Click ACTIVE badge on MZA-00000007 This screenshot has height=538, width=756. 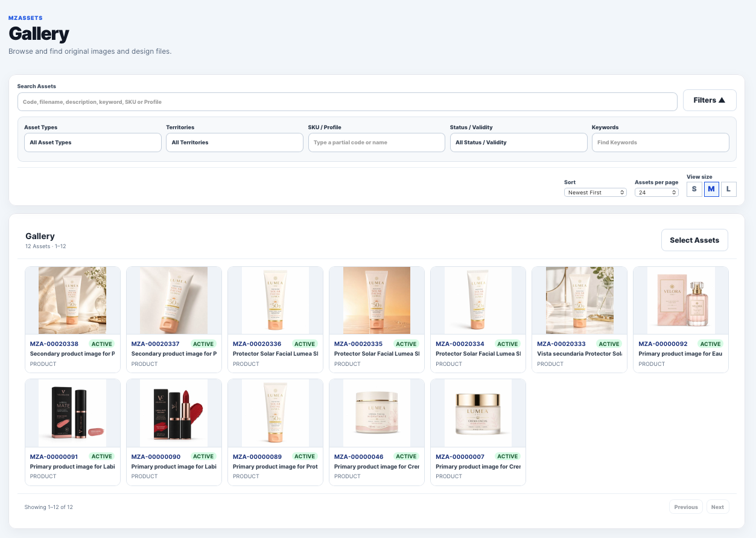point(507,456)
